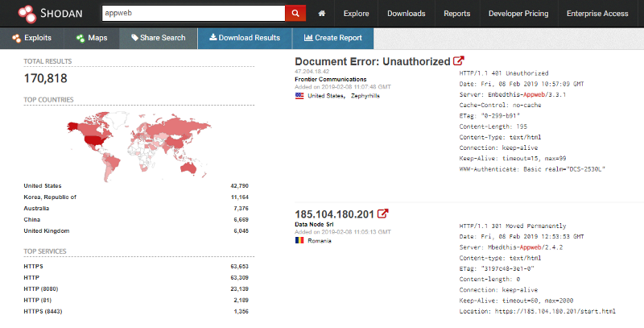
Task: Click the United States count 42,790
Action: [239, 186]
